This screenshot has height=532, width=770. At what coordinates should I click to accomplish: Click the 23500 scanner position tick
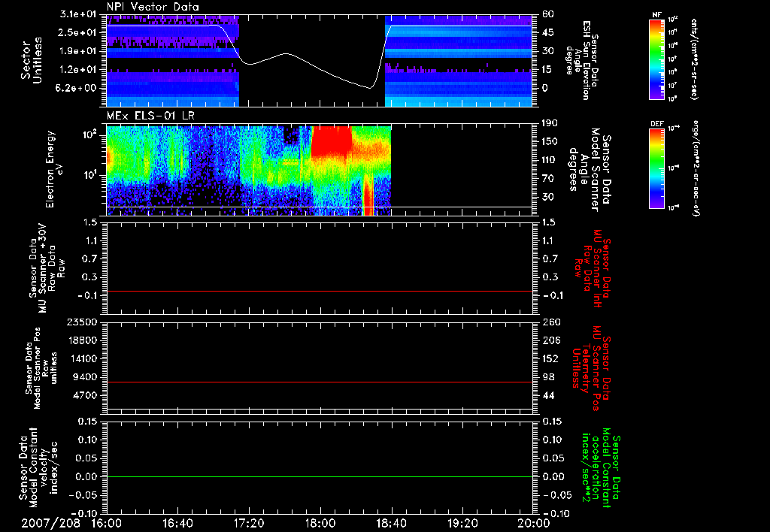pos(81,322)
